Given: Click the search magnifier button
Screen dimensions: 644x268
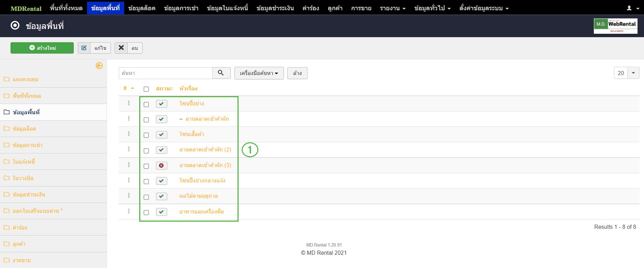Looking at the screenshot, I should (221, 73).
